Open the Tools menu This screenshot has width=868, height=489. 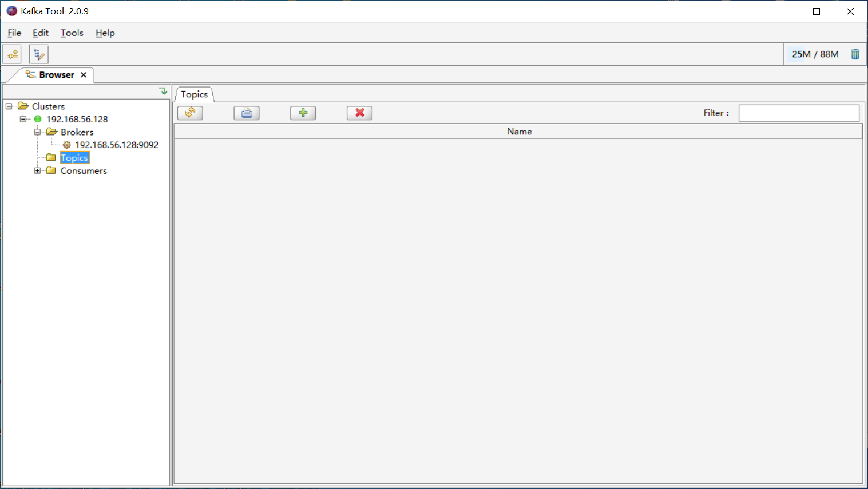72,33
